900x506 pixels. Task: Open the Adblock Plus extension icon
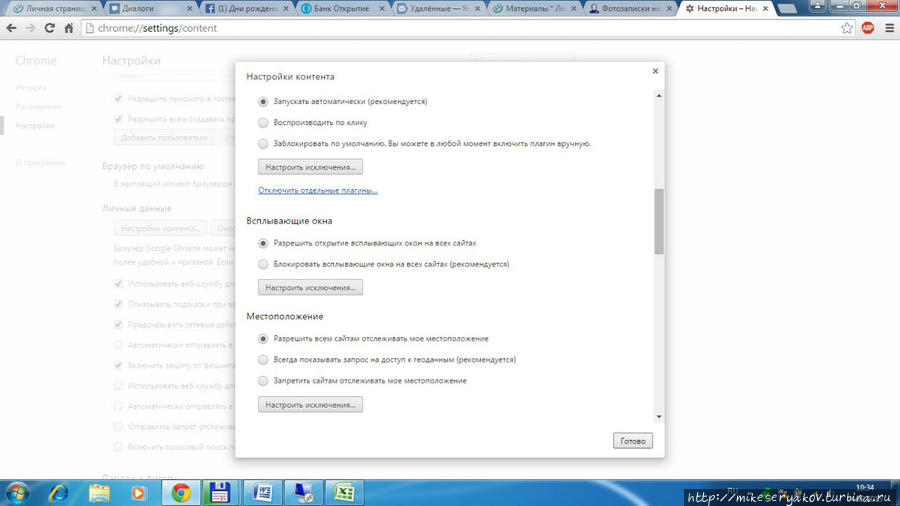[868, 28]
